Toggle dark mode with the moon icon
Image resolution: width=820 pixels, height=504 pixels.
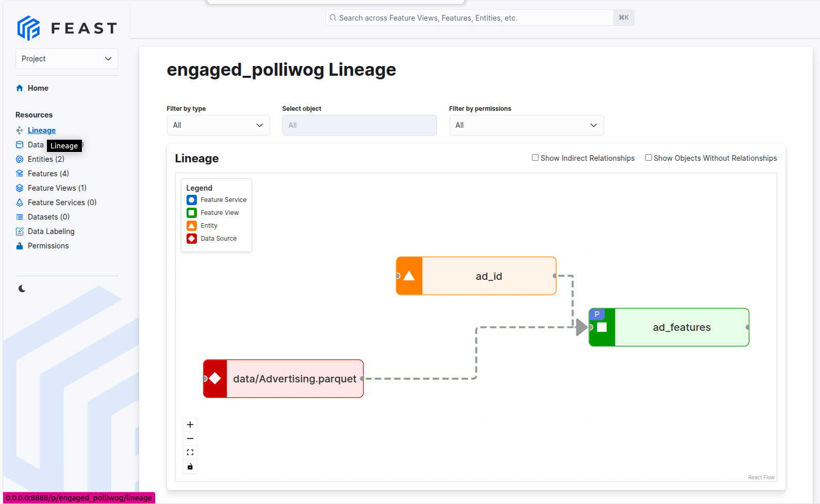pos(22,289)
